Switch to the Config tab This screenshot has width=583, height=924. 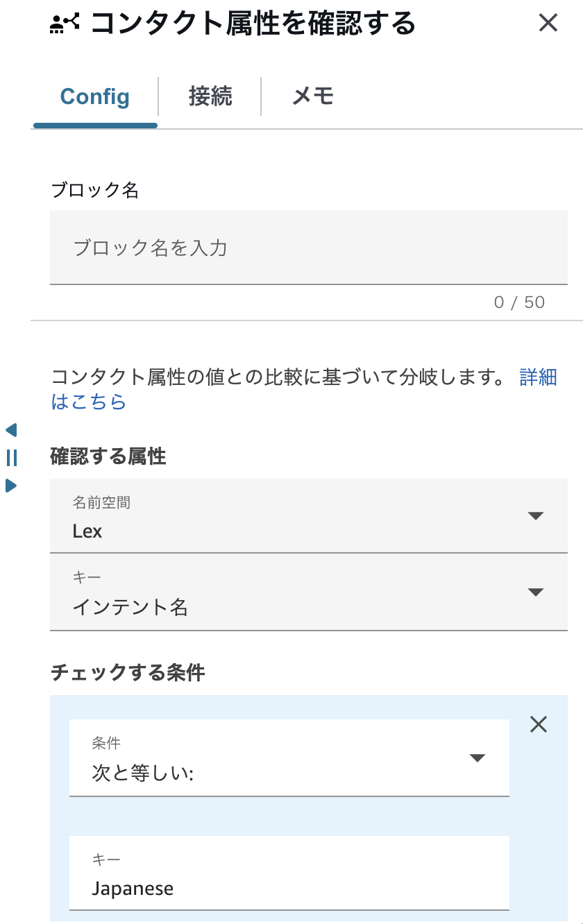[x=95, y=96]
